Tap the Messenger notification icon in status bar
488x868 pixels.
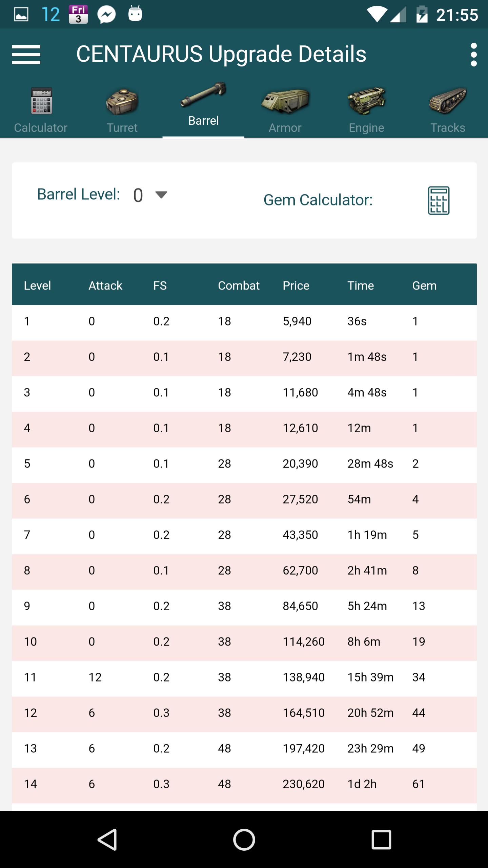pyautogui.click(x=106, y=15)
